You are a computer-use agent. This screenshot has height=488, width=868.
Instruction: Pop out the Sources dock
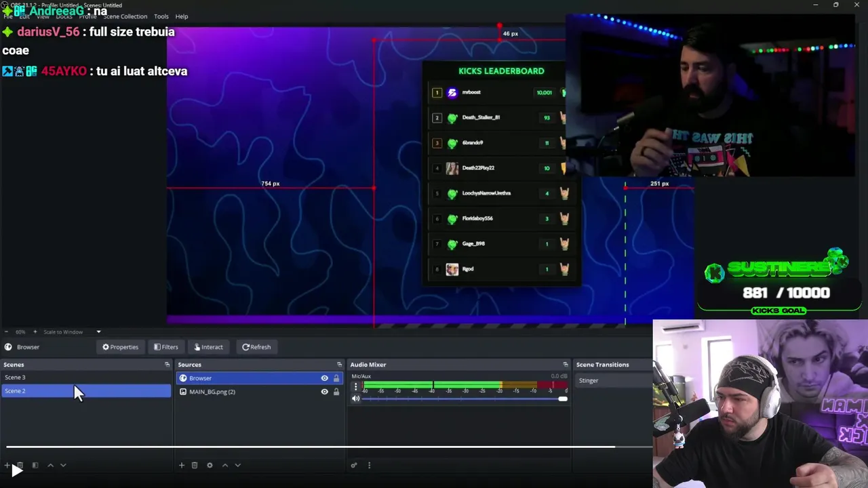coord(339,365)
